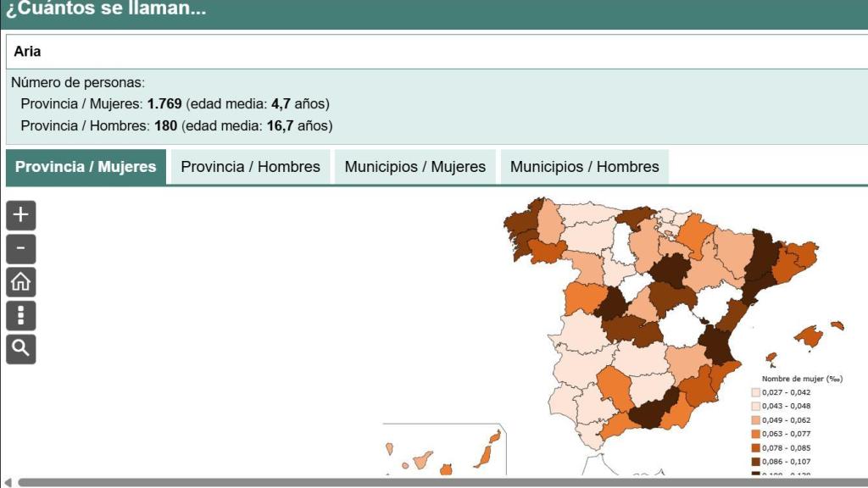
Task: Click the ¿Cuántos se llaman... header title
Action: [x=106, y=10]
